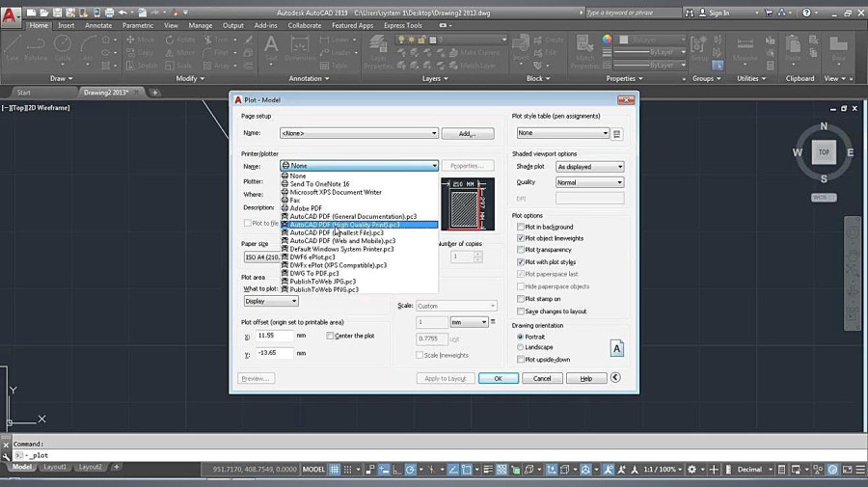Click Cancel in the Plot dialog
Viewport: 868px width, 487px height.
point(542,379)
